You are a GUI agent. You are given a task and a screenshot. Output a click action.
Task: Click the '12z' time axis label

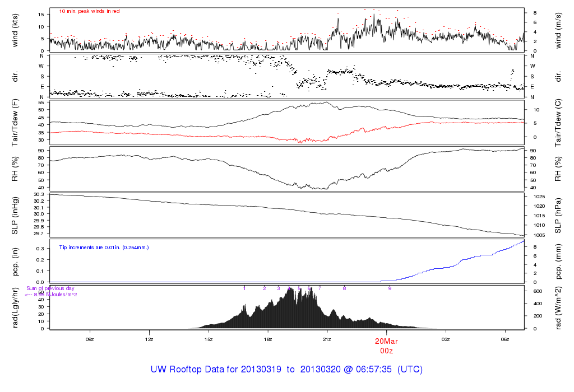(149, 339)
